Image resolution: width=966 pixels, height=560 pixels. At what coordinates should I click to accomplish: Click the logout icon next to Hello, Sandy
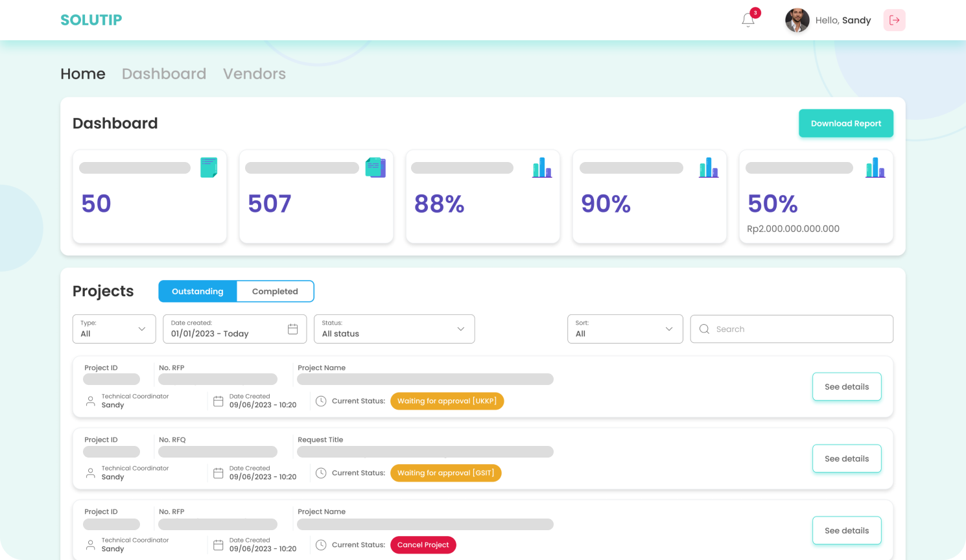tap(894, 20)
